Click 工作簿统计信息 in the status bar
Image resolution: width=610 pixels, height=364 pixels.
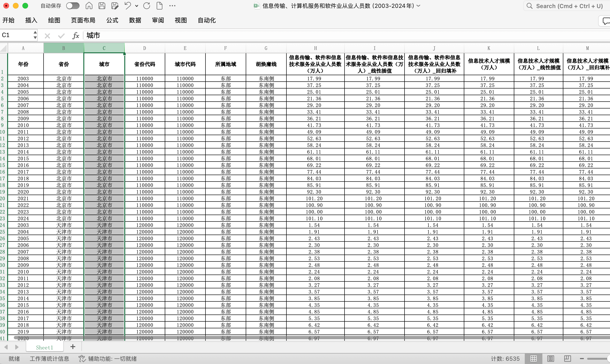point(49,359)
